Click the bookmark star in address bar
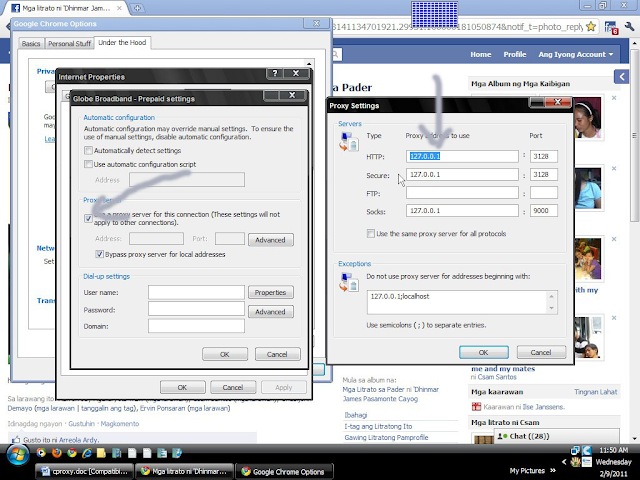This screenshot has height=480, width=640. click(x=591, y=27)
